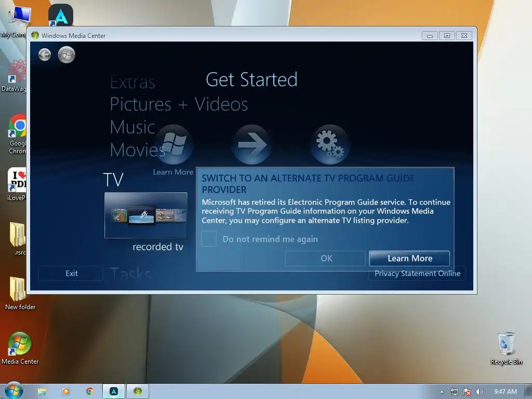Open the Media Center desktop shortcut
This screenshot has height=399, width=532.
coord(20,348)
